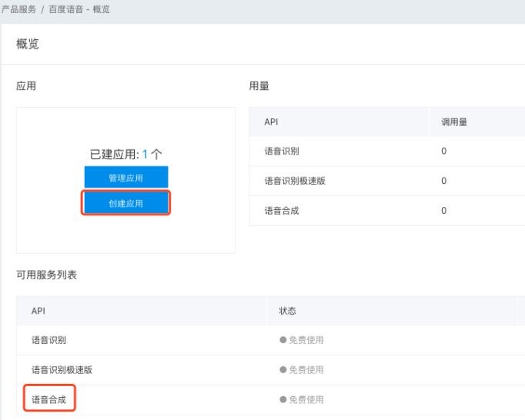
Task: Click 免费使用 status for 语音合成
Action: pyautogui.click(x=306, y=399)
